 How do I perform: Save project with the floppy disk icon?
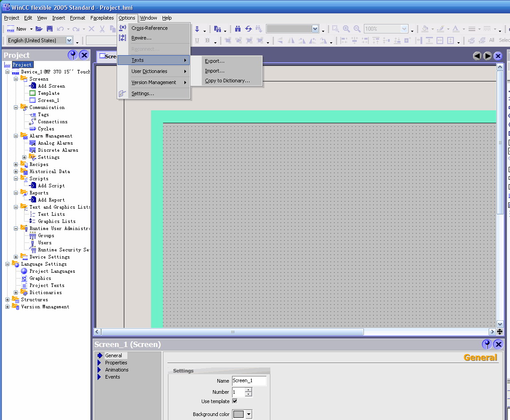49,29
